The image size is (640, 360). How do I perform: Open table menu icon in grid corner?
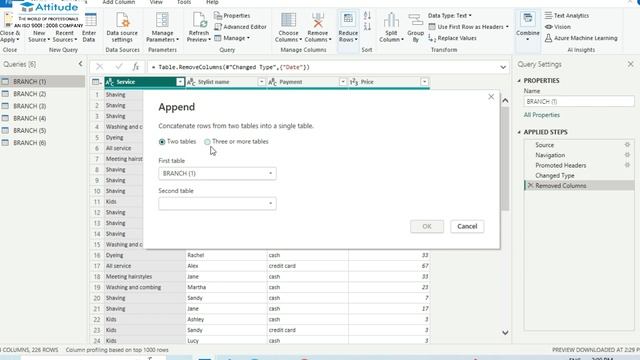coord(97,82)
